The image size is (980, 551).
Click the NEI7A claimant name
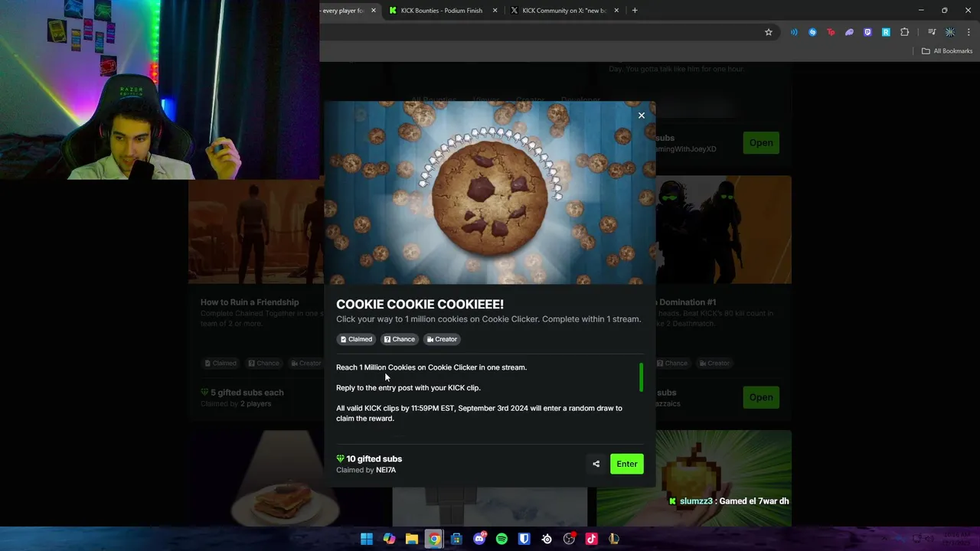pyautogui.click(x=386, y=470)
